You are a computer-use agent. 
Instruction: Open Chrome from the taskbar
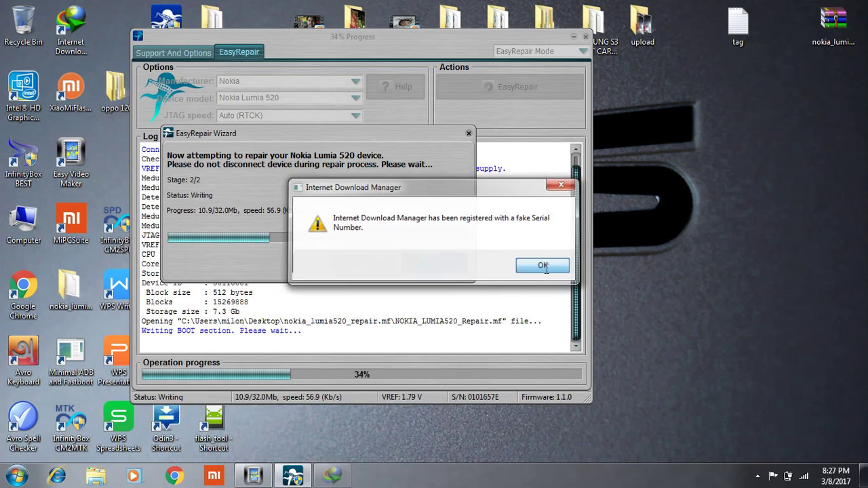(x=174, y=475)
